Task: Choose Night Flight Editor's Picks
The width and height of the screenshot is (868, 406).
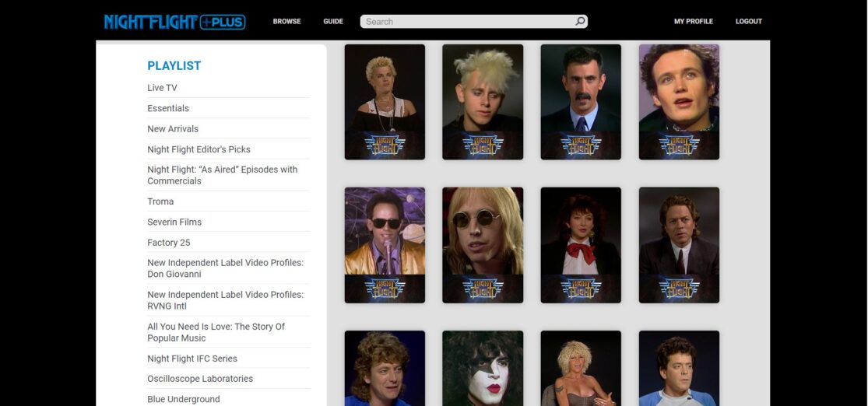Action: pos(199,149)
